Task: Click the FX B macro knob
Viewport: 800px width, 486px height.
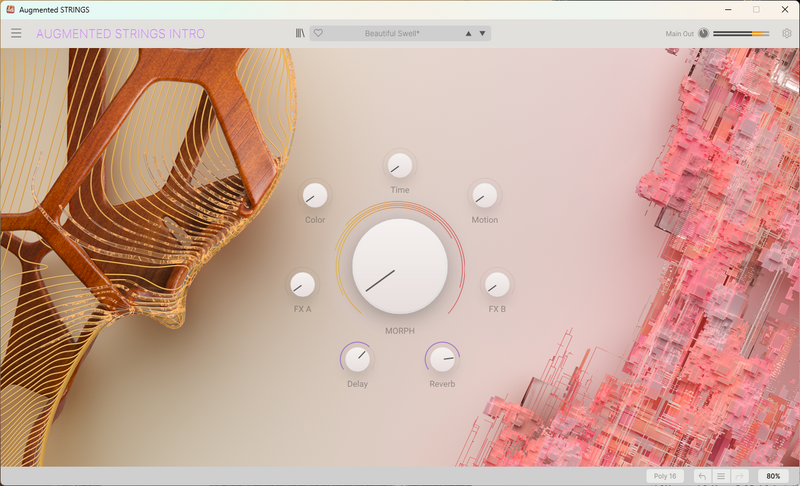Action: pyautogui.click(x=497, y=285)
